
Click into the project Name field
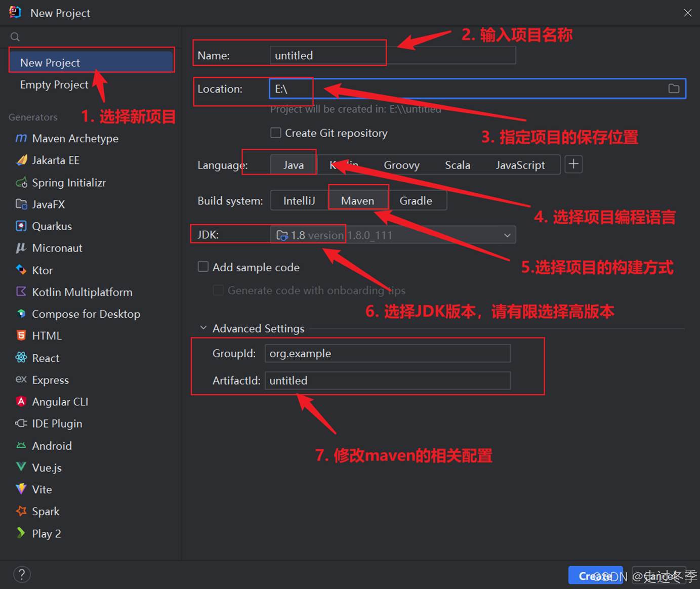point(393,55)
